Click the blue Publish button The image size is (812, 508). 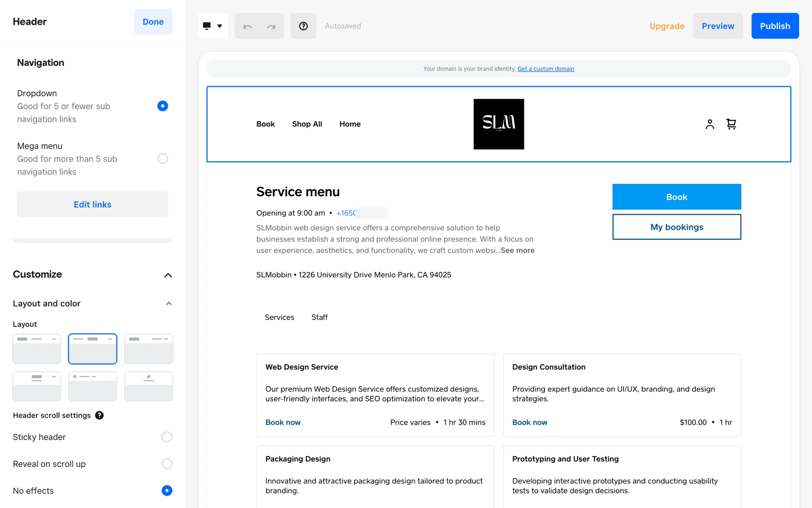click(x=775, y=26)
